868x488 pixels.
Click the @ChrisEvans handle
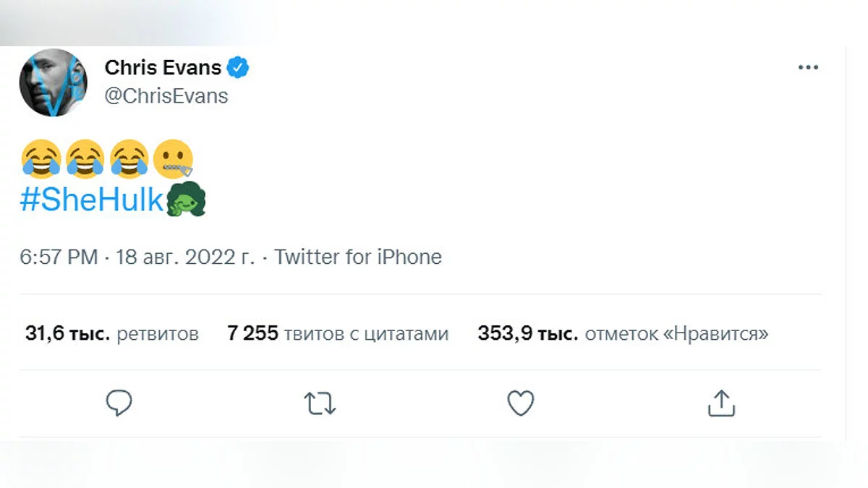point(166,96)
